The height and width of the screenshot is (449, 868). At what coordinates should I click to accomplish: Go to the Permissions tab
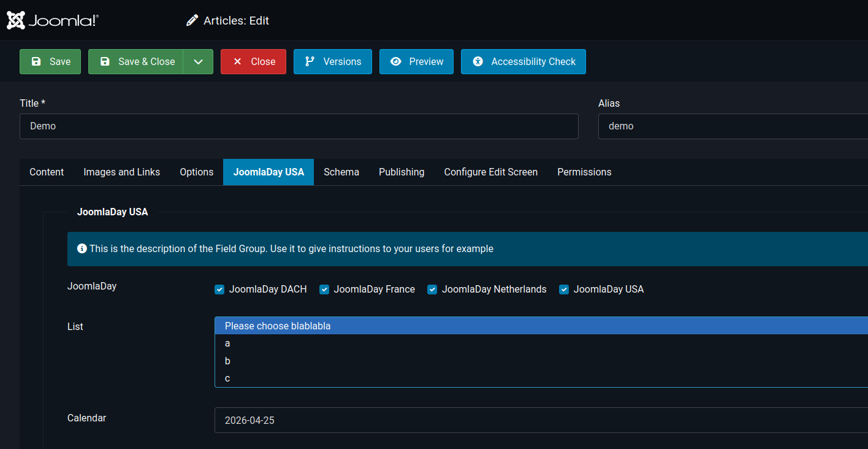tap(584, 172)
